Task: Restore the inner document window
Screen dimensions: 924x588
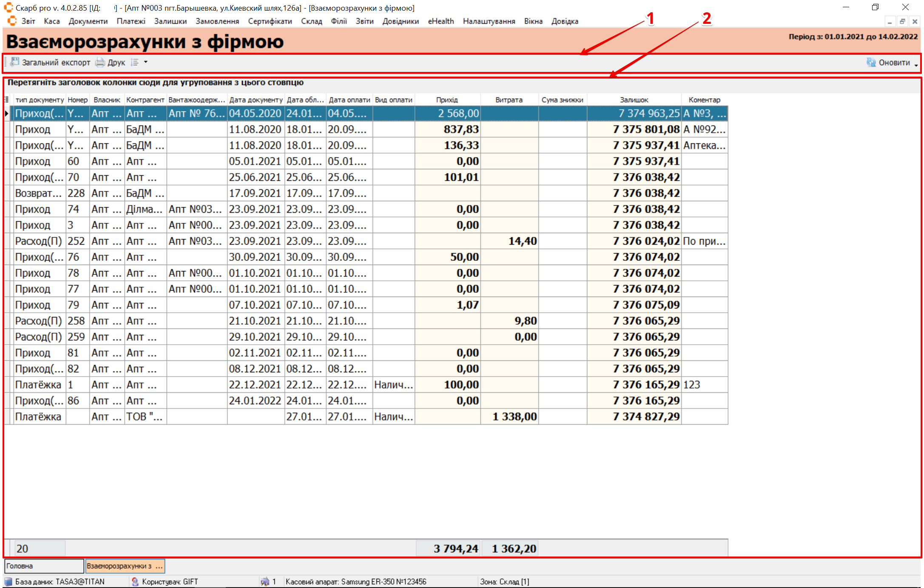Action: [902, 21]
